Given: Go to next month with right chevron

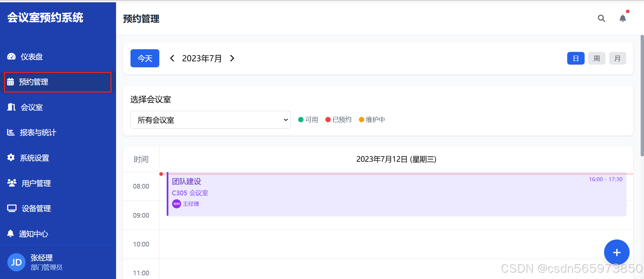Looking at the screenshot, I should pos(232,58).
